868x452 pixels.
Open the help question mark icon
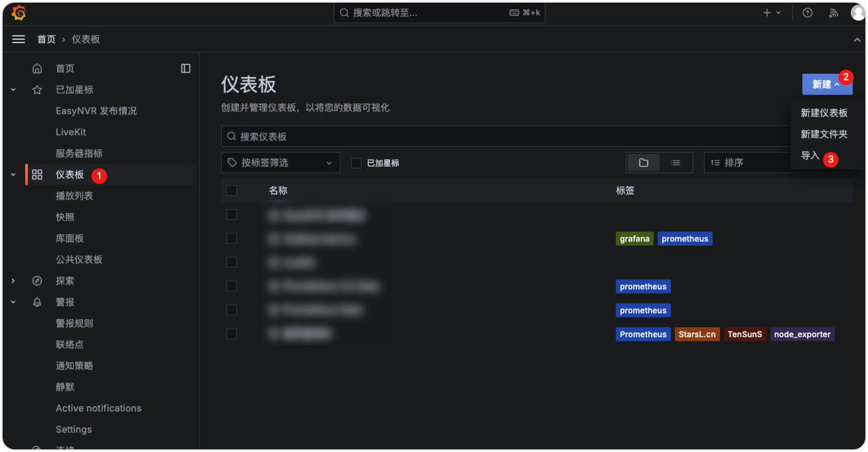tap(808, 13)
